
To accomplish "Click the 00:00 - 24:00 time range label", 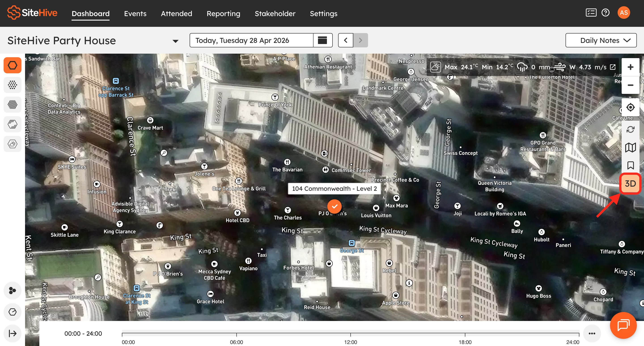I will 83,333.
